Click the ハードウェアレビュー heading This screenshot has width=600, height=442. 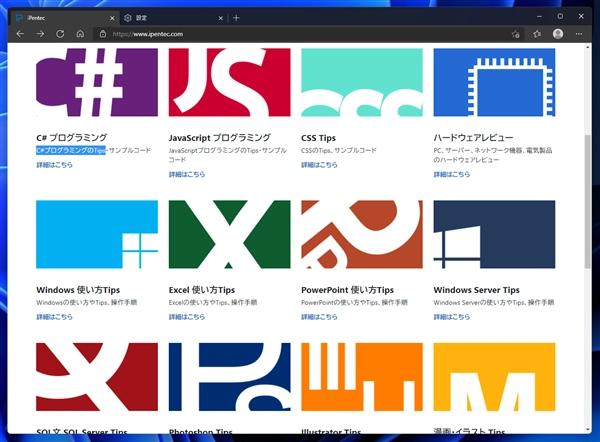pyautogui.click(x=473, y=138)
